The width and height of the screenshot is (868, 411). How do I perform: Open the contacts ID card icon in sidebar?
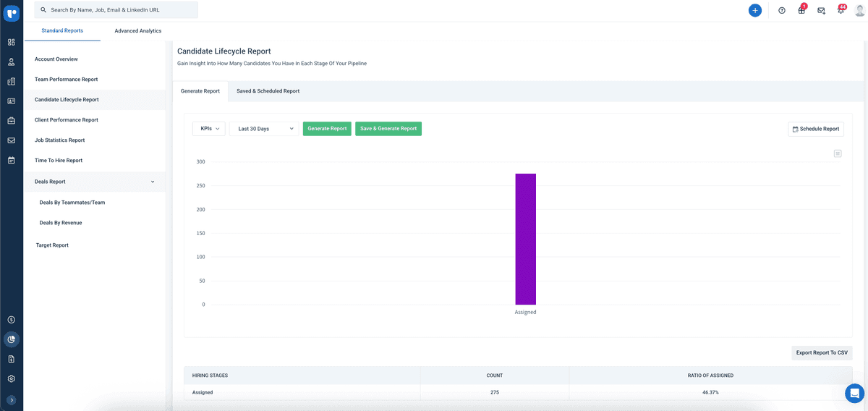[x=12, y=101]
